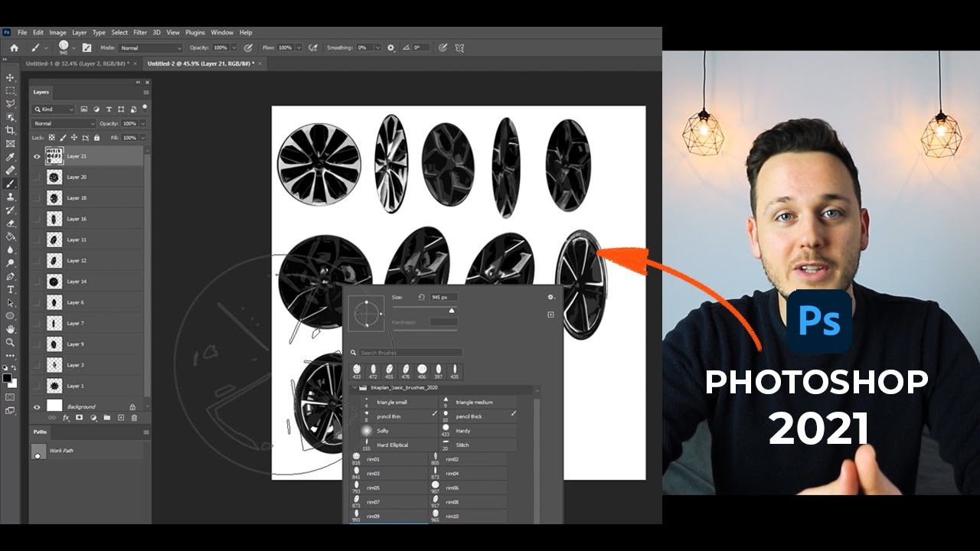980x551 pixels.
Task: Open the layer styles fx icon
Action: click(x=66, y=418)
